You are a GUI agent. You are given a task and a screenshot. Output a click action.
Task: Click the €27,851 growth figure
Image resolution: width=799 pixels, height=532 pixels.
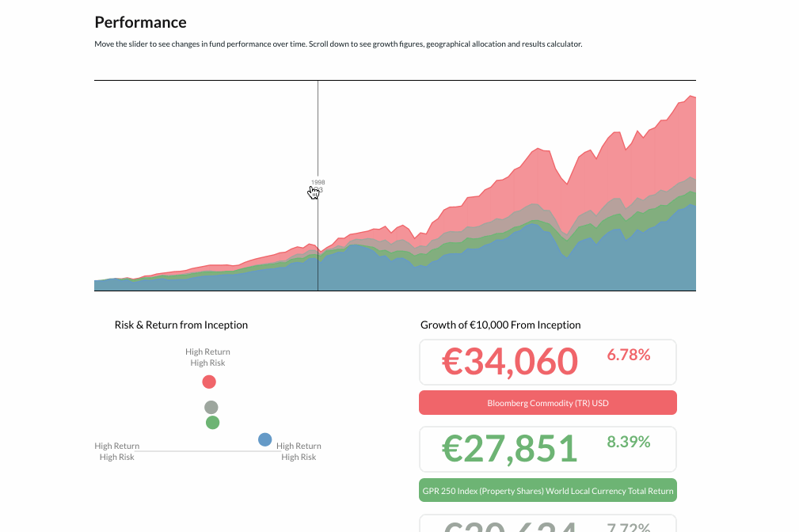tap(509, 448)
